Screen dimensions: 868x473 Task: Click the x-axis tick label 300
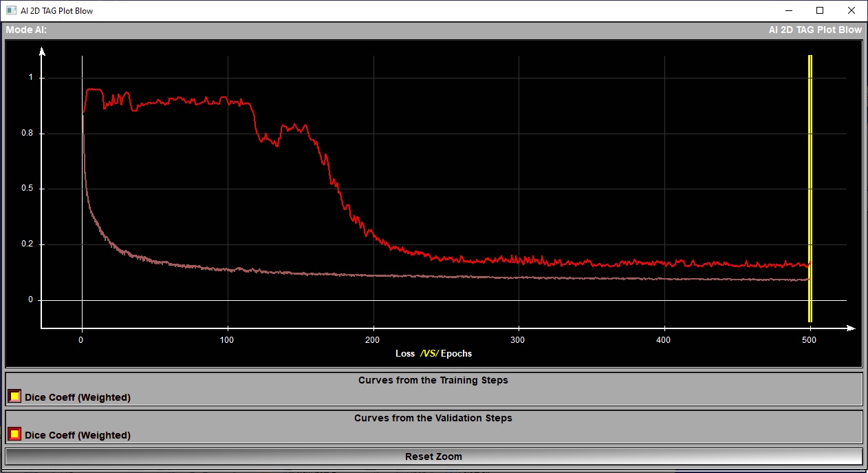click(519, 340)
